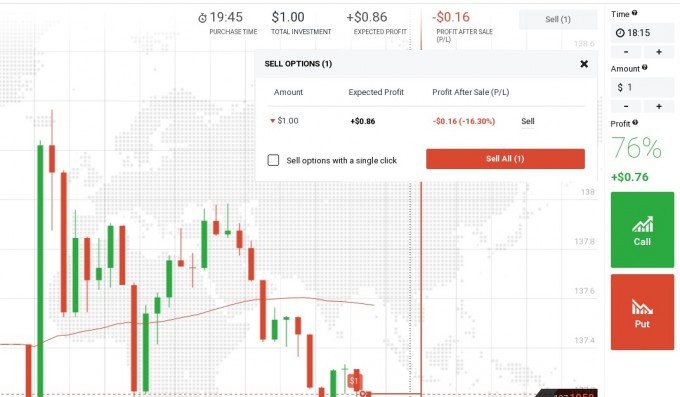
Task: Increase trade amount with plus button
Action: [659, 106]
